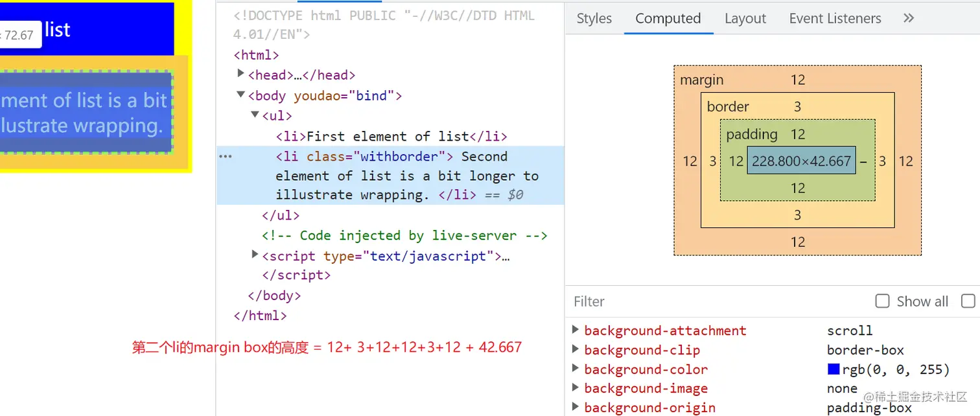Click the 'border-box' property value
Image resolution: width=980 pixels, height=416 pixels.
pos(865,350)
